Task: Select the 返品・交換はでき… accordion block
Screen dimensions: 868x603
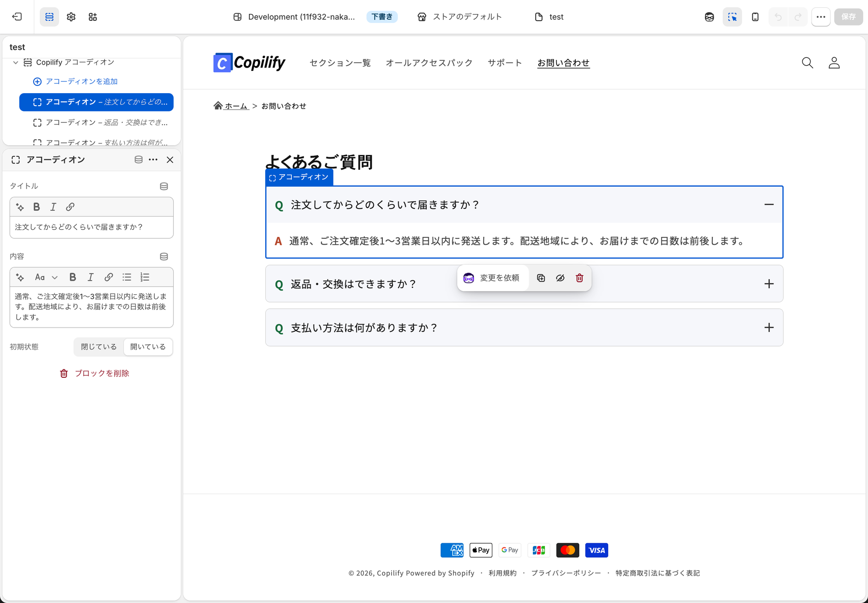Action: [x=96, y=123]
